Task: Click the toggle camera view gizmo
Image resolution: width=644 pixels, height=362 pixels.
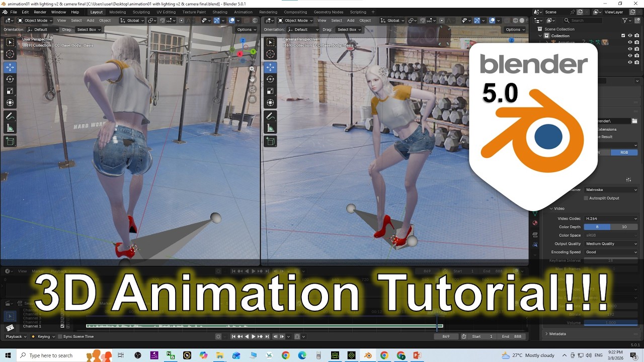Action: tap(252, 89)
